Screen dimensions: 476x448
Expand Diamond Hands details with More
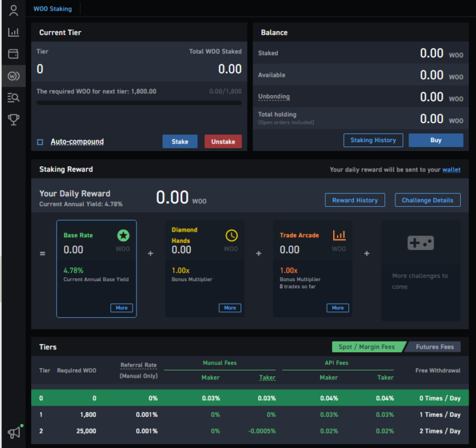(230, 308)
